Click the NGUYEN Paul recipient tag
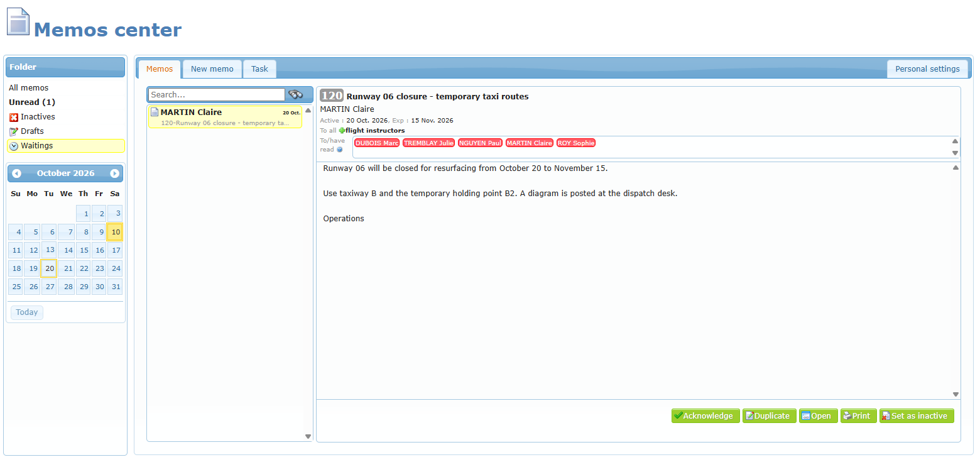This screenshot has height=462, width=980. pos(480,143)
